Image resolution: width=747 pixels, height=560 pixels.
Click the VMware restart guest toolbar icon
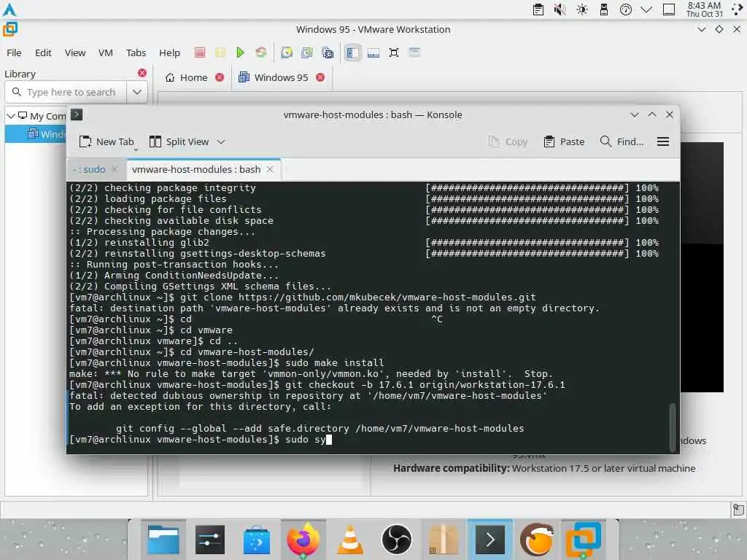tap(260, 52)
